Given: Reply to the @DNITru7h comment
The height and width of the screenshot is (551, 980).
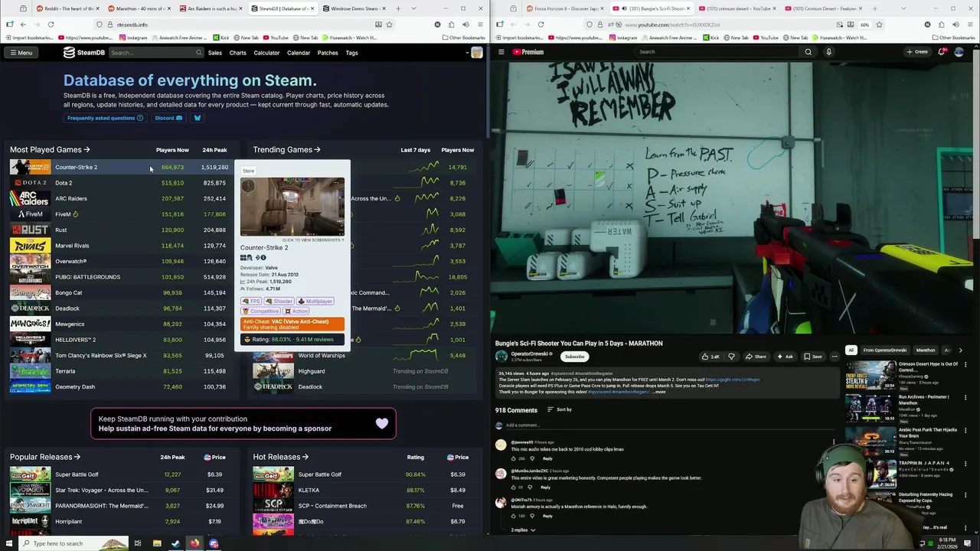Looking at the screenshot, I should coord(547,516).
